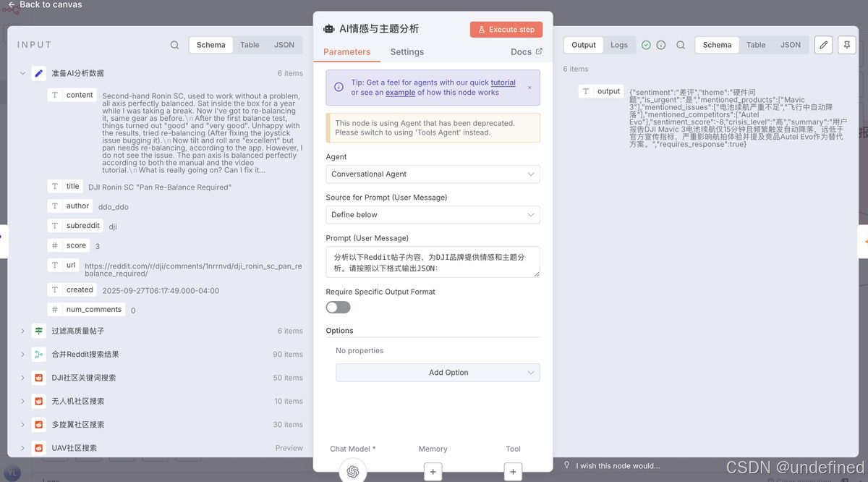This screenshot has height=482, width=868.
Task: Click the Prompt (User Message) text field
Action: point(433,261)
